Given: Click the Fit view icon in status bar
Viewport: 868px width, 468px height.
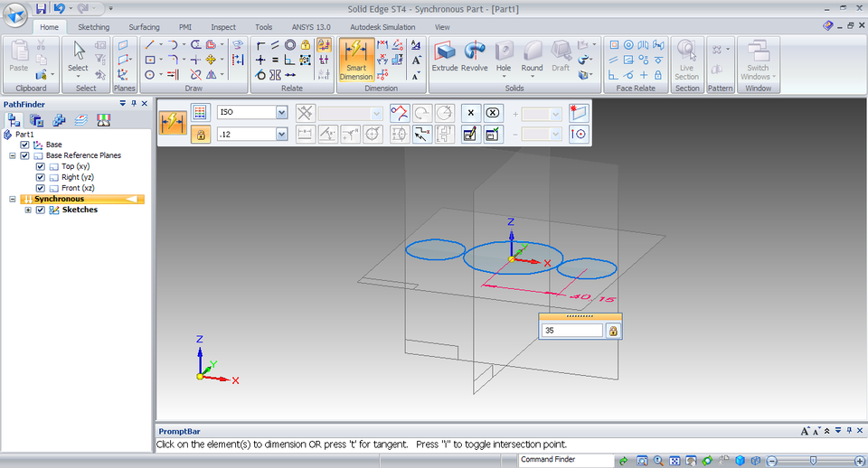Looking at the screenshot, I should pyautogui.click(x=675, y=461).
